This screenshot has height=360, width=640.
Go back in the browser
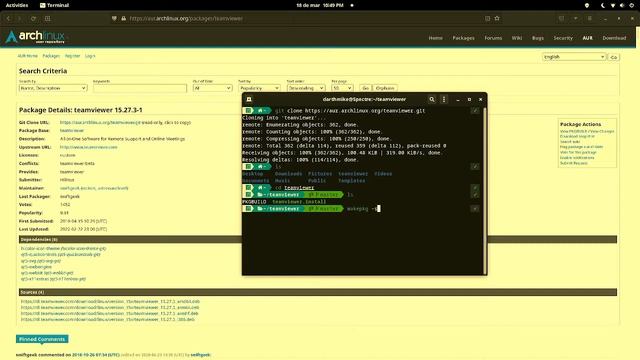[x=8, y=18]
